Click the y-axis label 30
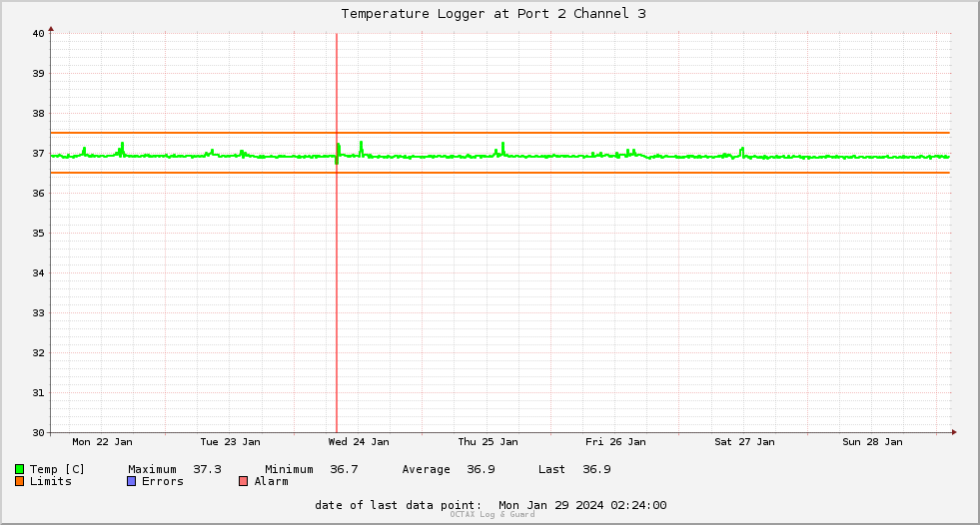 click(x=39, y=432)
